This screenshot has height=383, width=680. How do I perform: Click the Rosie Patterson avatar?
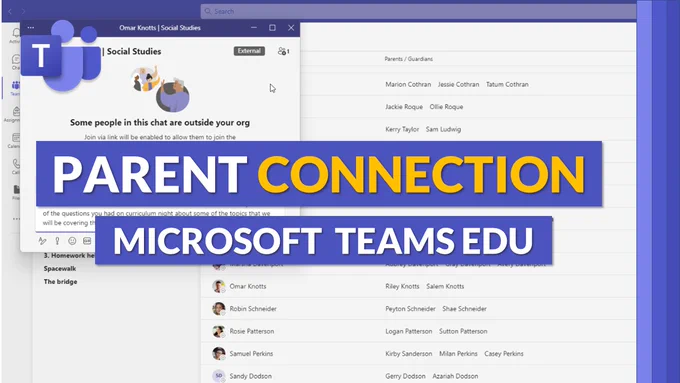pos(218,331)
